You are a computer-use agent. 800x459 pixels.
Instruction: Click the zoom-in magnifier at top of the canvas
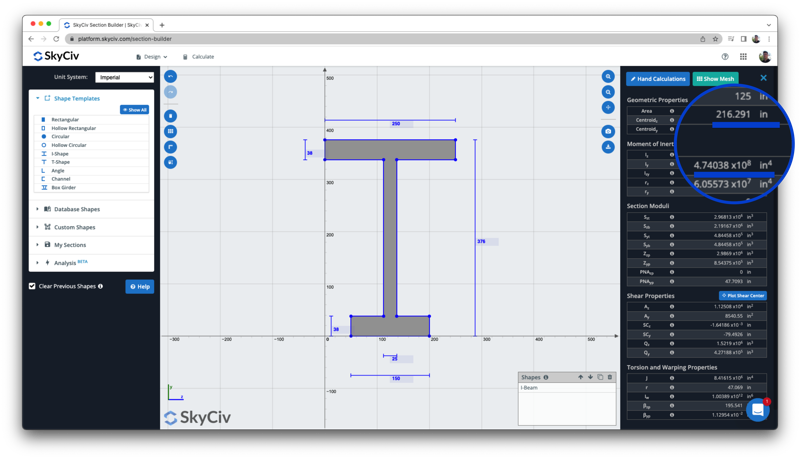tap(608, 76)
